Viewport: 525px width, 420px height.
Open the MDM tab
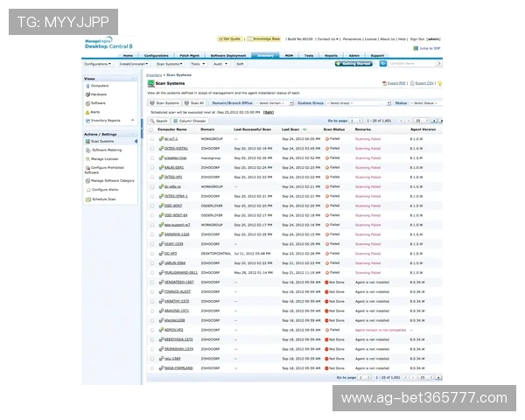288,54
